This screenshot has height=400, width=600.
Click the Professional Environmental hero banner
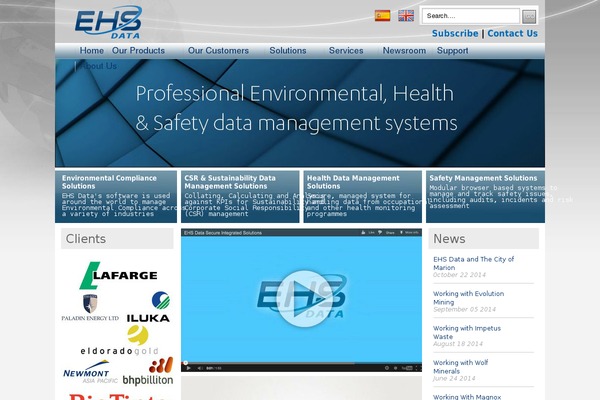pyautogui.click(x=300, y=113)
